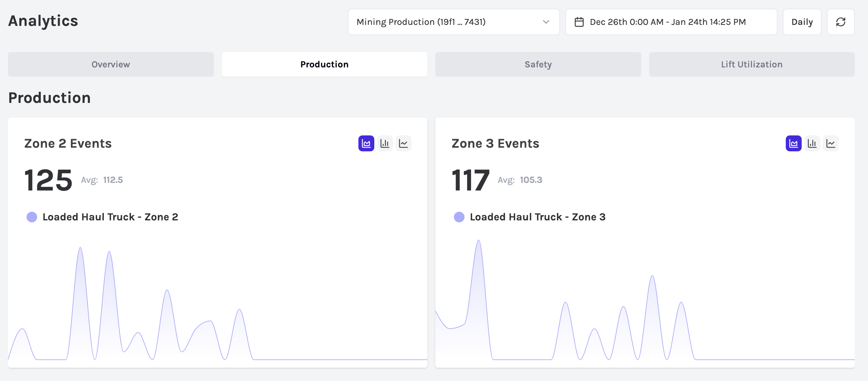Switch to the Overview tab

(x=110, y=64)
